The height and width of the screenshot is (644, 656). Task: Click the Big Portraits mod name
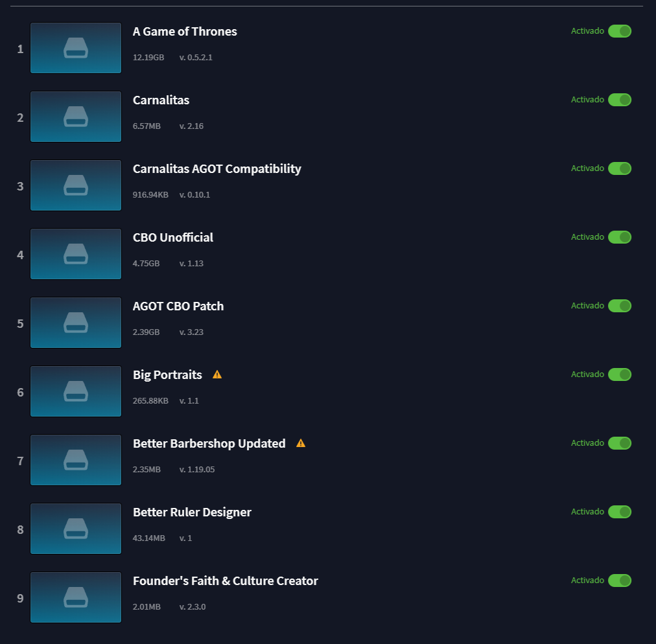click(x=167, y=375)
